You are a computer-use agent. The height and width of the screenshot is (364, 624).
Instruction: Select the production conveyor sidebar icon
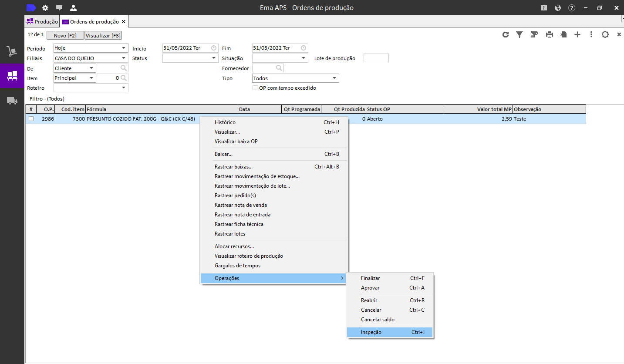tap(12, 76)
